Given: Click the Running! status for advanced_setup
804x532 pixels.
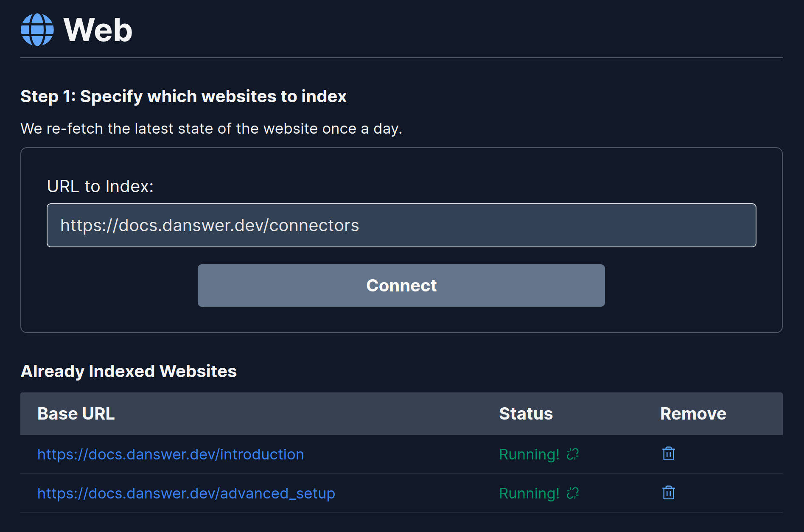Looking at the screenshot, I should click(x=529, y=493).
